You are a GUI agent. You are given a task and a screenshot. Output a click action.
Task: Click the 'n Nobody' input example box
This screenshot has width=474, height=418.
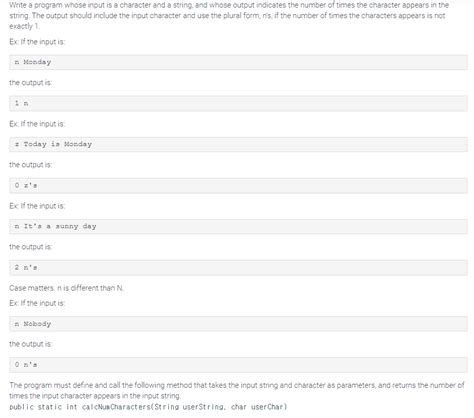(x=238, y=324)
